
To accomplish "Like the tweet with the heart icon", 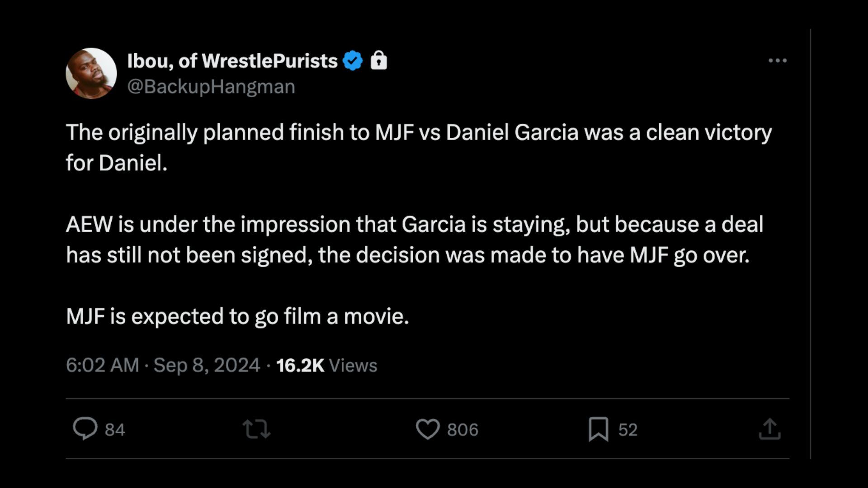I will tap(427, 429).
